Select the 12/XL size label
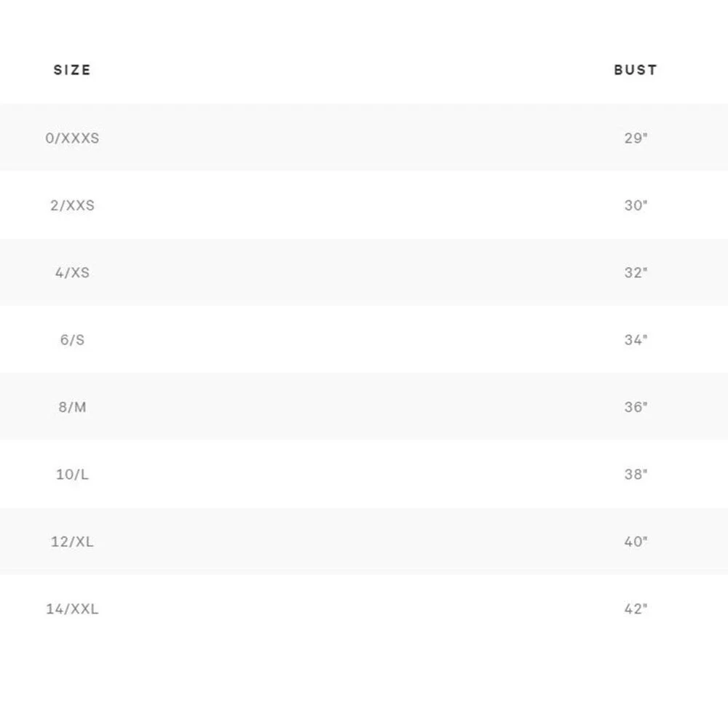The height and width of the screenshot is (728, 728). (x=72, y=542)
